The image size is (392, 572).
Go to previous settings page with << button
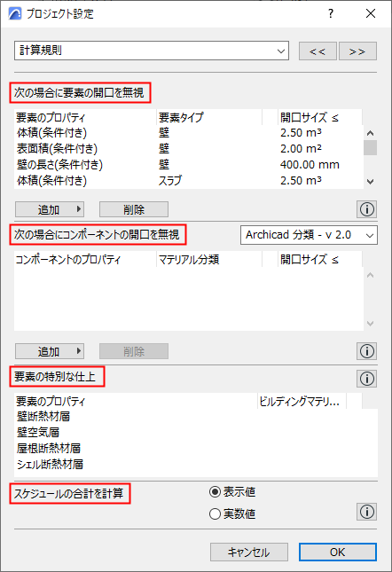318,51
